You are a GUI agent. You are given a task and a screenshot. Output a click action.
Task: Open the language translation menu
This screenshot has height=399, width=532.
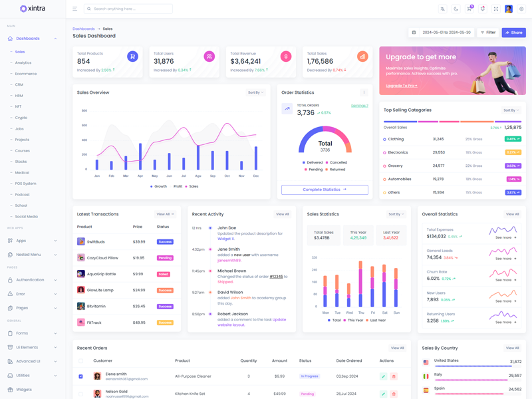pos(442,9)
